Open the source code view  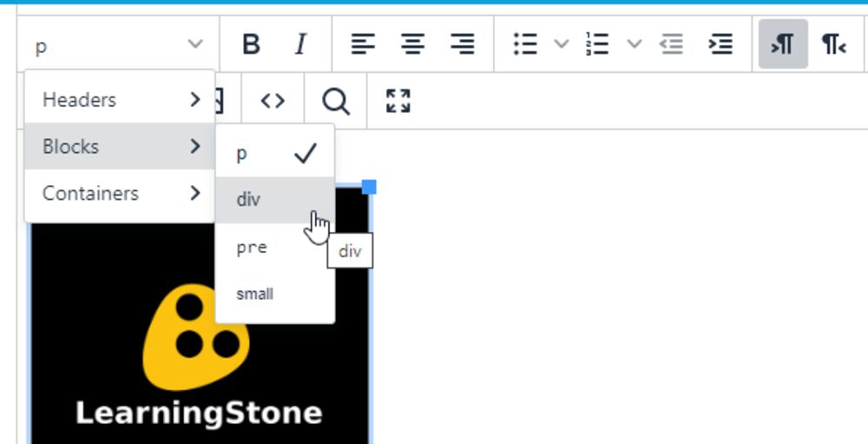(273, 101)
